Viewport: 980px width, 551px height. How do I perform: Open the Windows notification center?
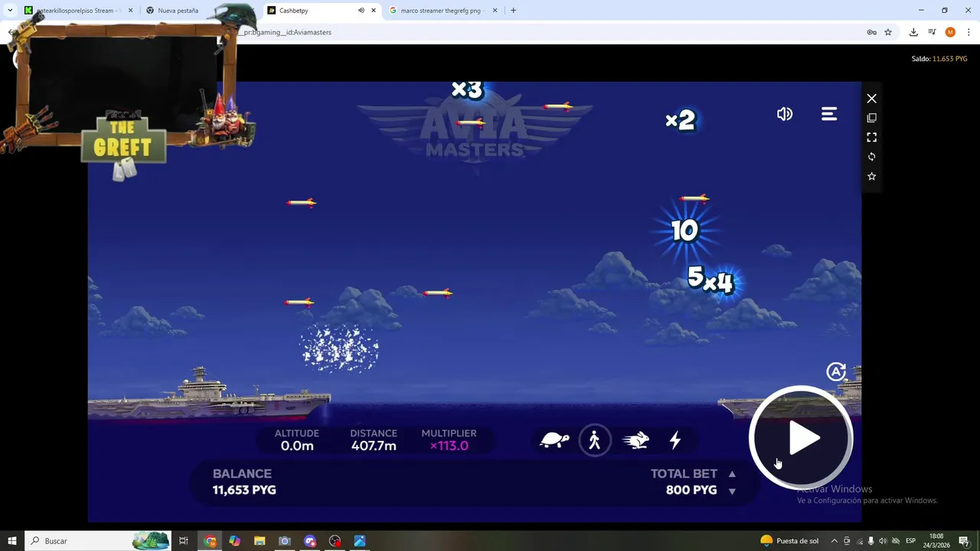pos(965,541)
